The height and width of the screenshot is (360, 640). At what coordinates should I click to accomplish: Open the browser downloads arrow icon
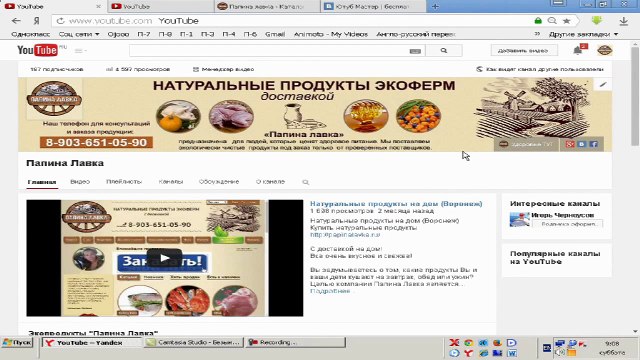(x=624, y=21)
